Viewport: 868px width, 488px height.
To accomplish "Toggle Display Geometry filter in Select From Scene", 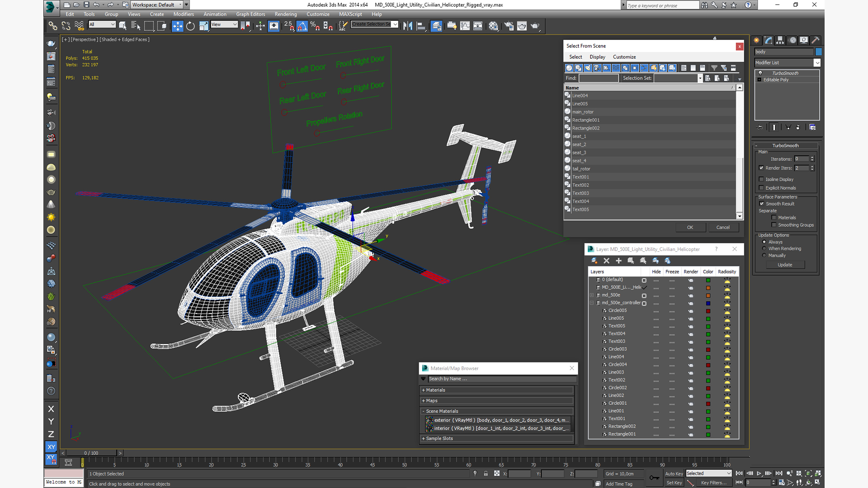I will point(569,68).
